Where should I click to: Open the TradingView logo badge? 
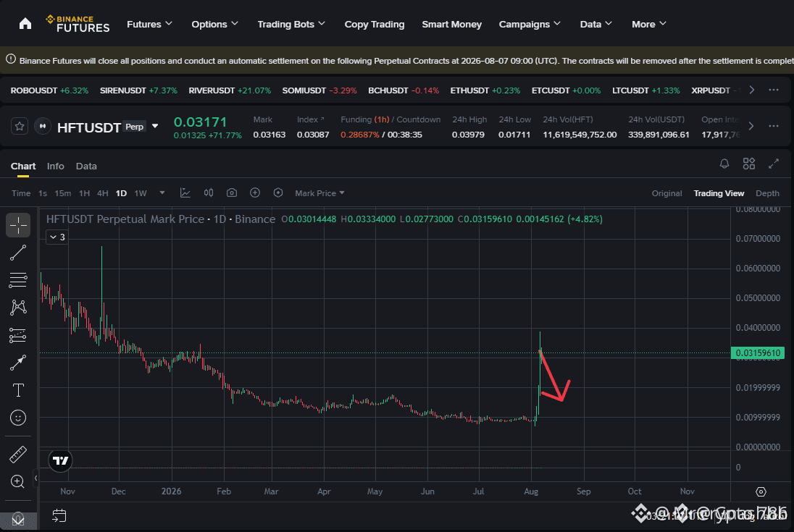point(60,460)
